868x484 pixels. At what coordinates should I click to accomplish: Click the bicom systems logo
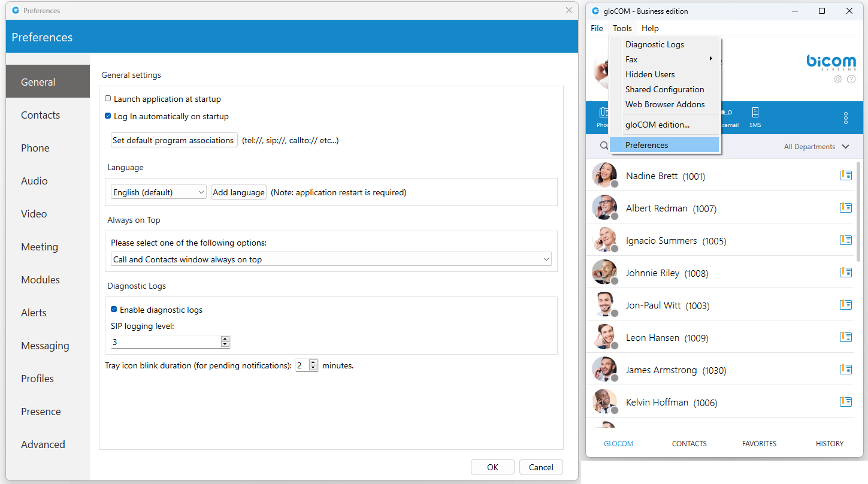(x=831, y=62)
